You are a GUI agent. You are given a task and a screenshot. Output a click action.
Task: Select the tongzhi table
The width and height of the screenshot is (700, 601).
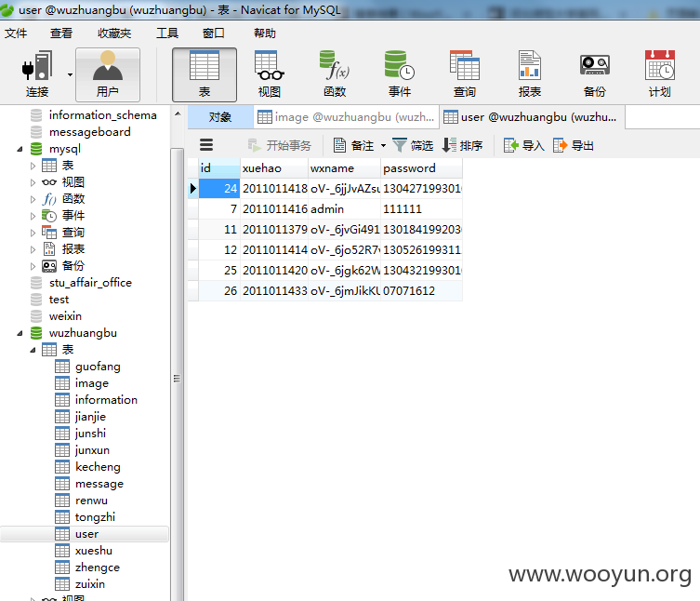95,517
